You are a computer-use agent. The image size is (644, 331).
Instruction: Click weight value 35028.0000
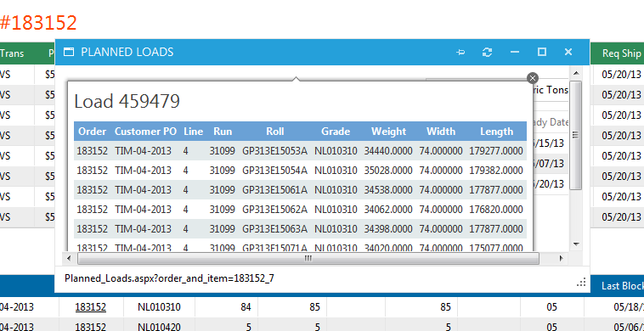[388, 171]
